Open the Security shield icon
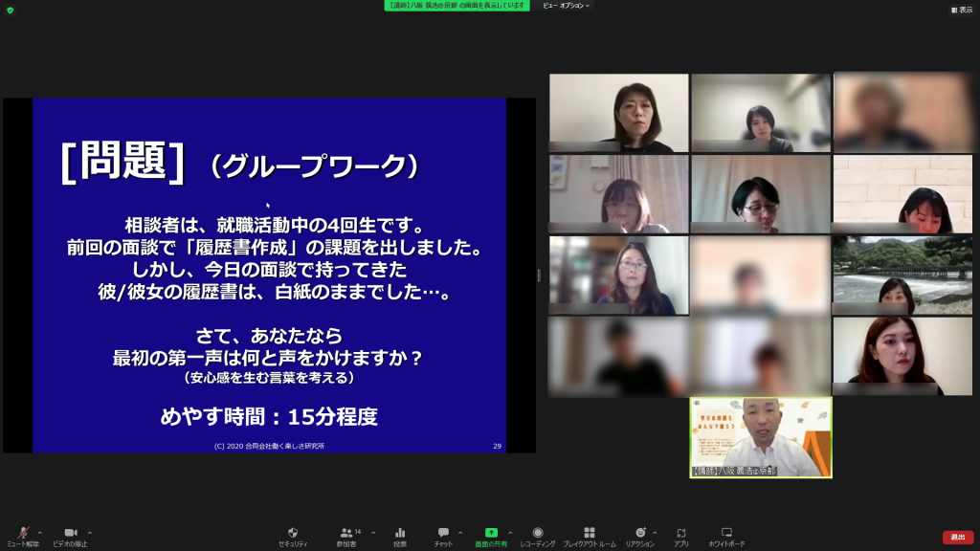Image resolution: width=980 pixels, height=551 pixels. coord(293,534)
